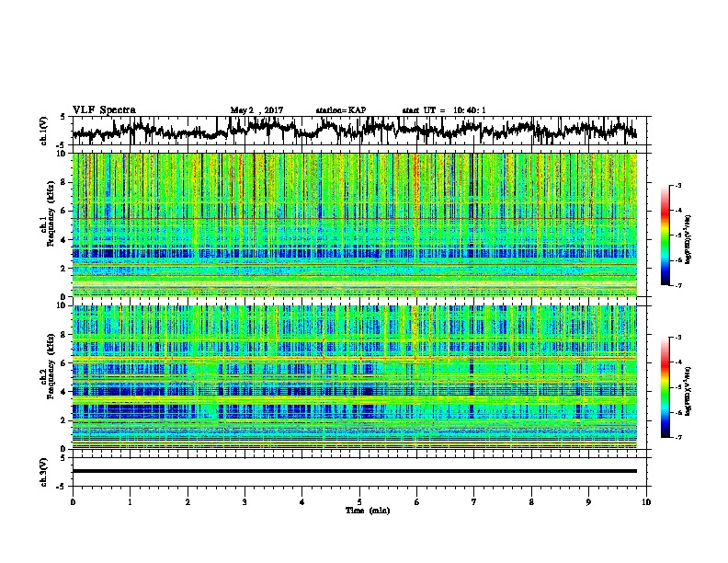Viewport: 728px width, 563px height.
Task: Click the "ch.3(V)" axis label
Action: [43, 472]
